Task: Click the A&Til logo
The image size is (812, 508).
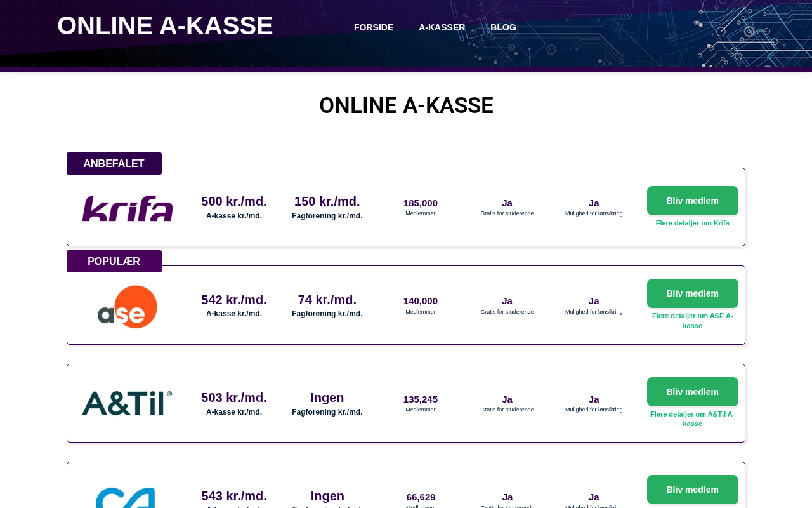Action: [x=128, y=404]
